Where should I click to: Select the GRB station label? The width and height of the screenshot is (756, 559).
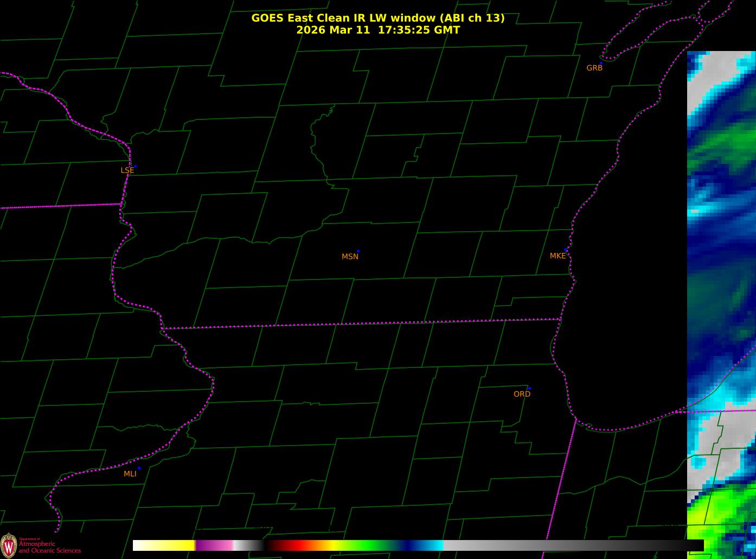click(594, 68)
